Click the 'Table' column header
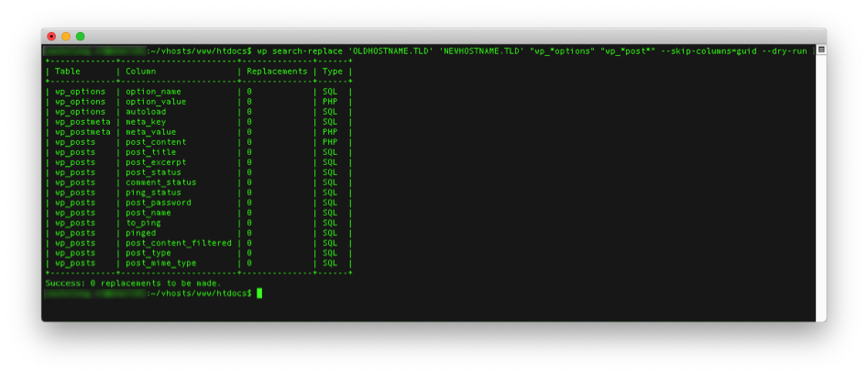 (x=68, y=72)
